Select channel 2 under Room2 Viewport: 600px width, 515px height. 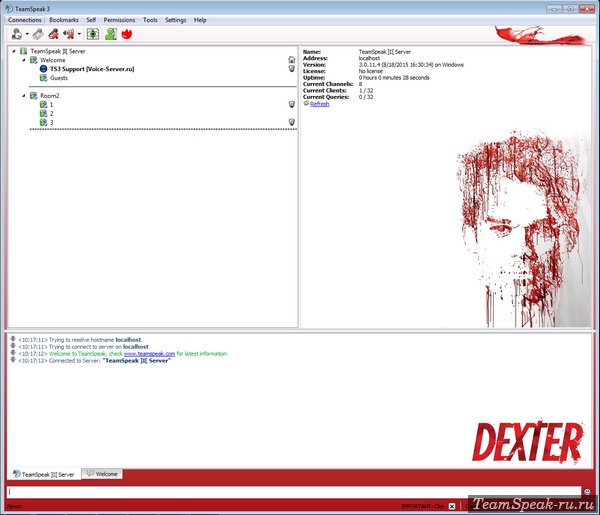click(52, 113)
